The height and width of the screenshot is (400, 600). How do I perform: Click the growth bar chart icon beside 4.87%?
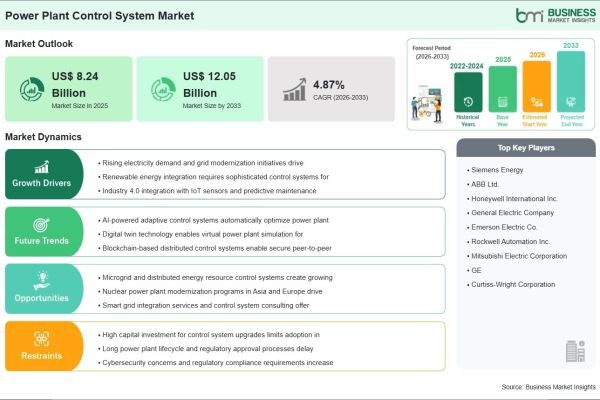pos(295,90)
